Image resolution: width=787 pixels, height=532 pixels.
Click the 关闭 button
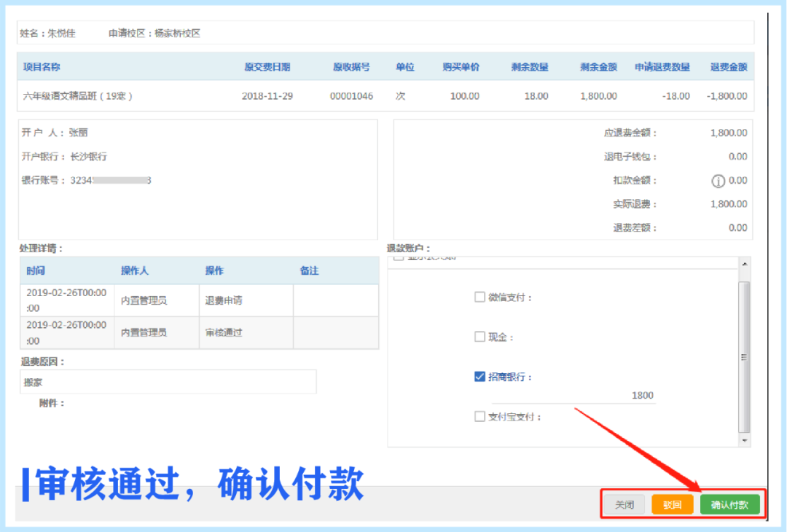tap(624, 504)
